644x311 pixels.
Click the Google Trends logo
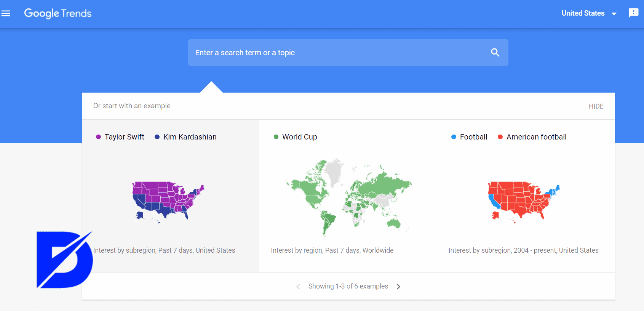click(58, 13)
